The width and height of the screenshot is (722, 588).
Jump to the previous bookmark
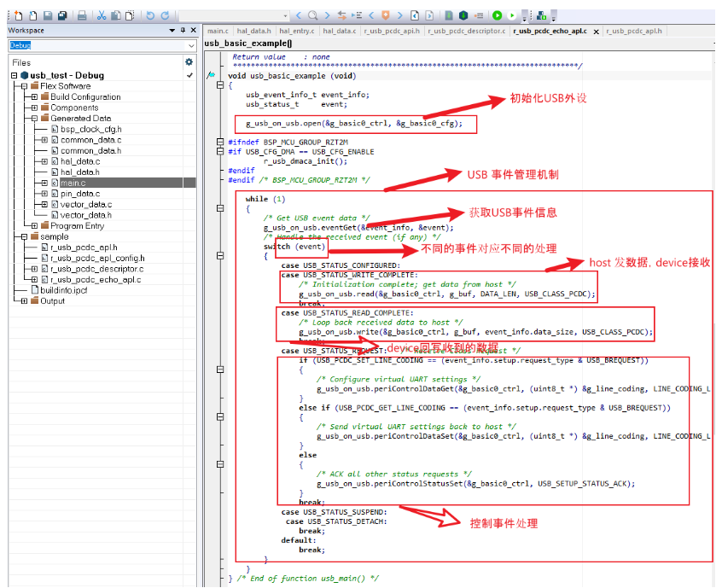371,15
